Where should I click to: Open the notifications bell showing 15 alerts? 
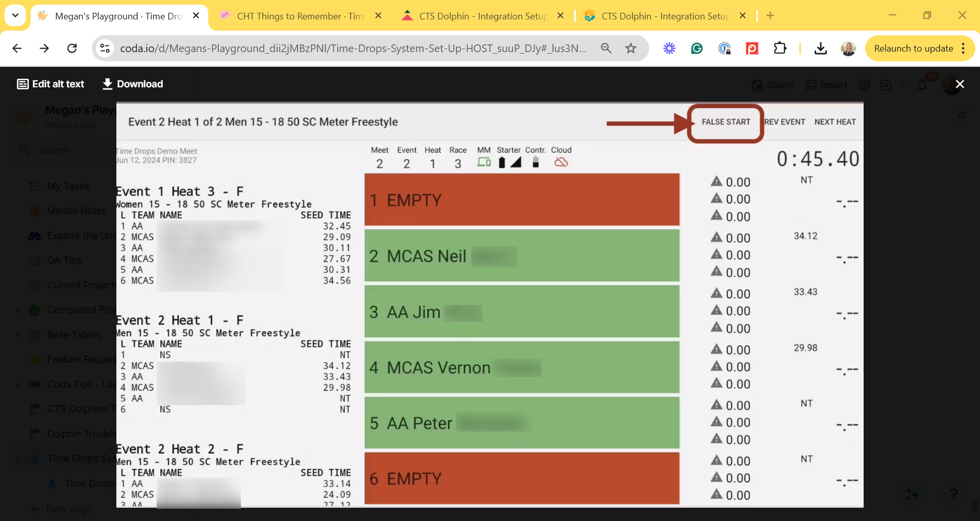[x=922, y=85]
